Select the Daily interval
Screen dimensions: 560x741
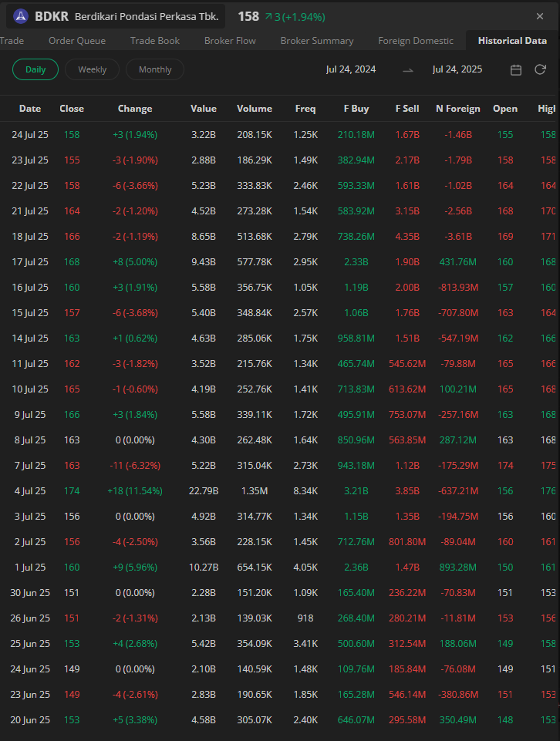(x=35, y=69)
